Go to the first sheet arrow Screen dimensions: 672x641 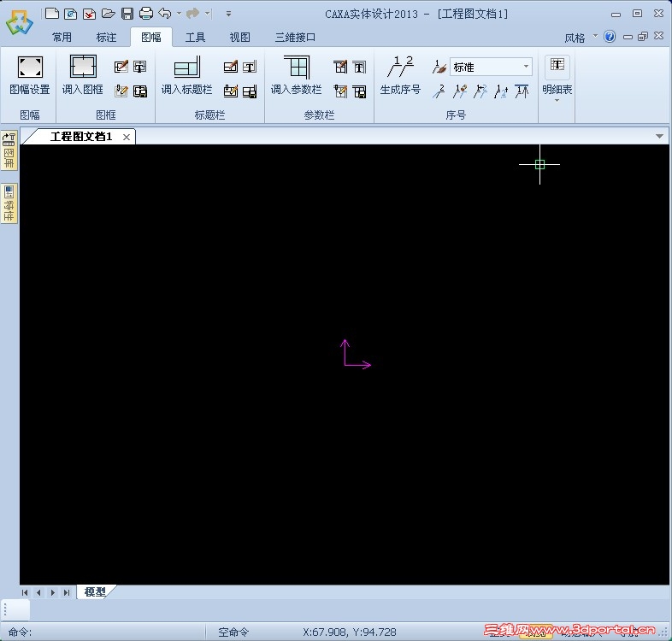(25, 592)
